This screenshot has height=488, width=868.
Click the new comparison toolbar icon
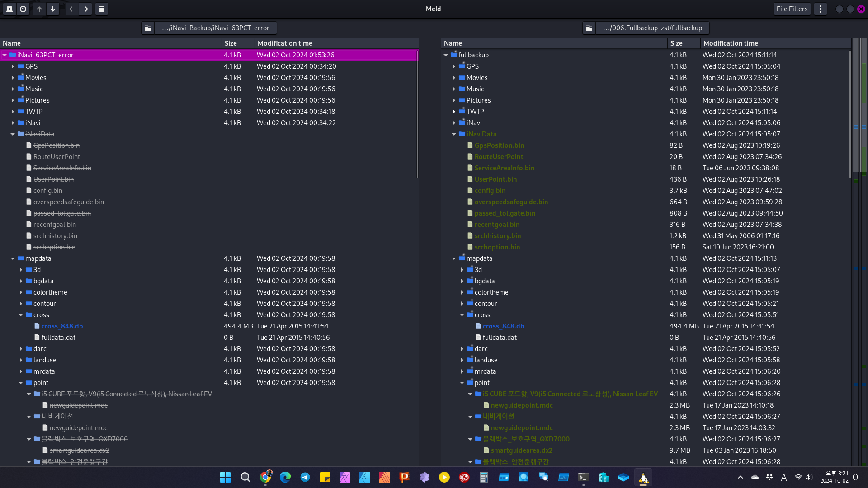click(x=9, y=9)
